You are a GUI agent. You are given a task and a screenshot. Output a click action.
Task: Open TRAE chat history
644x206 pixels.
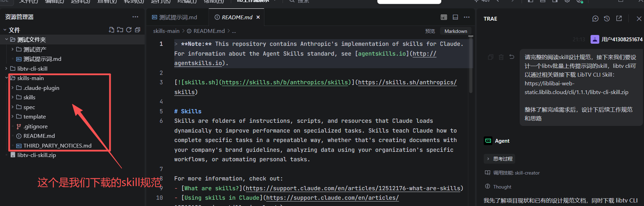[x=607, y=19]
